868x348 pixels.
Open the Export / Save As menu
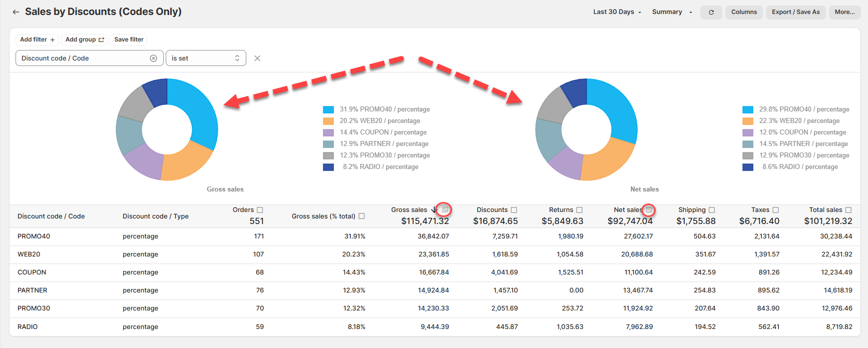click(x=795, y=12)
